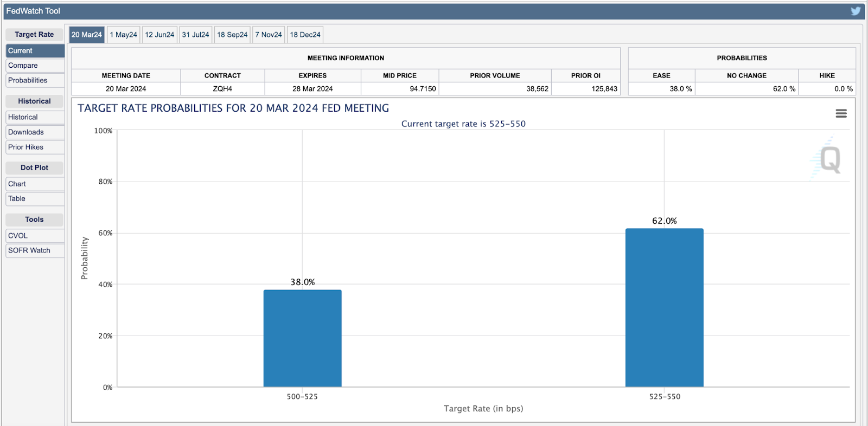This screenshot has height=426, width=868.
Task: Open the Historical sidebar link
Action: tap(35, 117)
